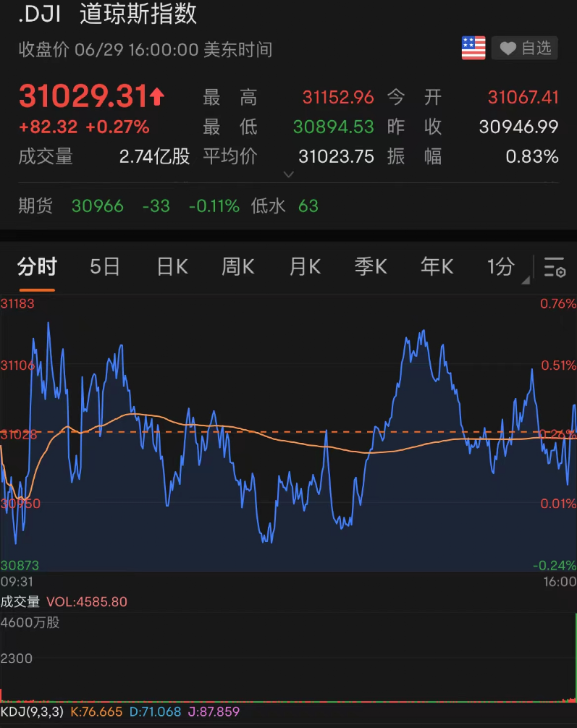Tap the 今开 value 31067.41
Viewport: 577px width, 728px height.
pyautogui.click(x=523, y=98)
